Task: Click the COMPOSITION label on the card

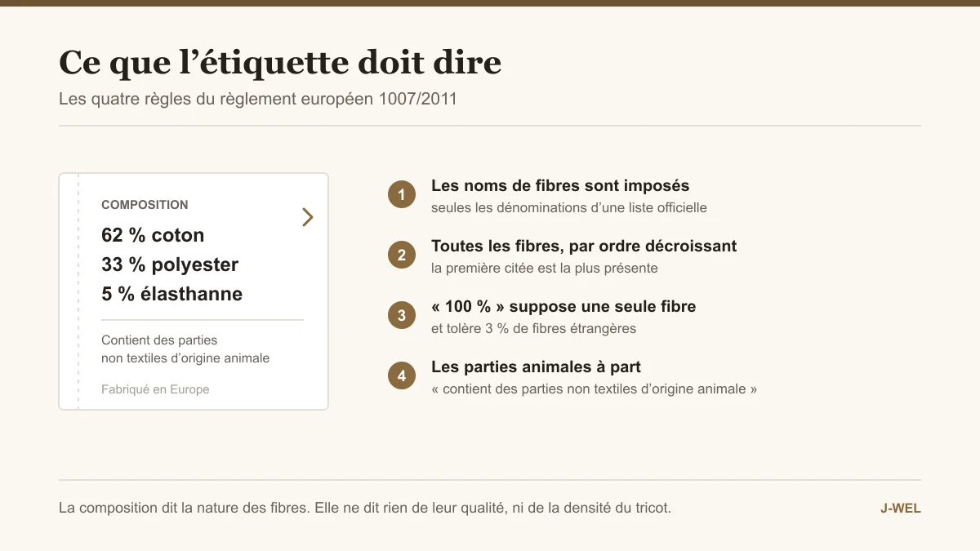Action: (145, 205)
